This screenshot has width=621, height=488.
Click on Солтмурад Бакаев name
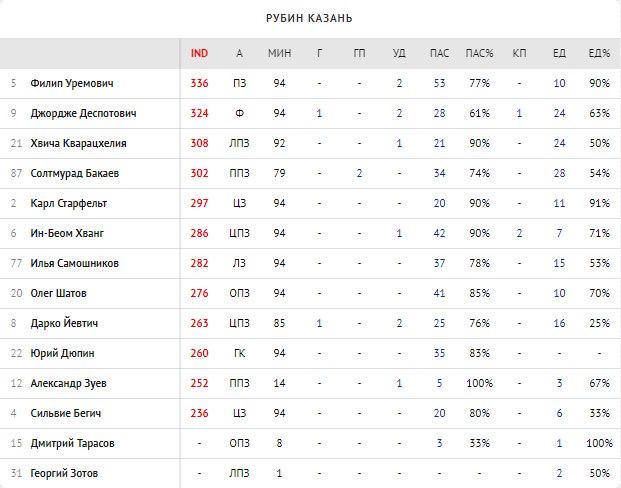tap(75, 173)
